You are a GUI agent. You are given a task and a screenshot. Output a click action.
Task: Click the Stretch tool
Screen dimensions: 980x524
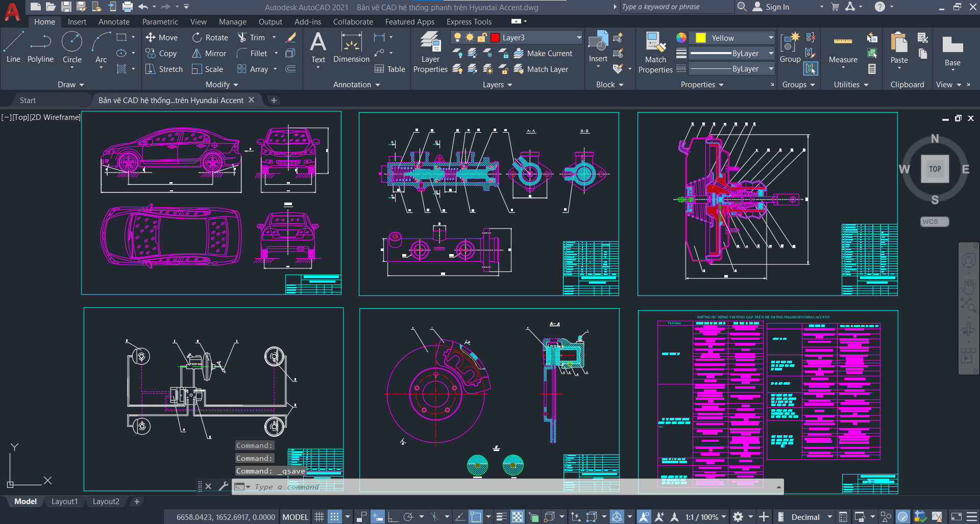(163, 69)
